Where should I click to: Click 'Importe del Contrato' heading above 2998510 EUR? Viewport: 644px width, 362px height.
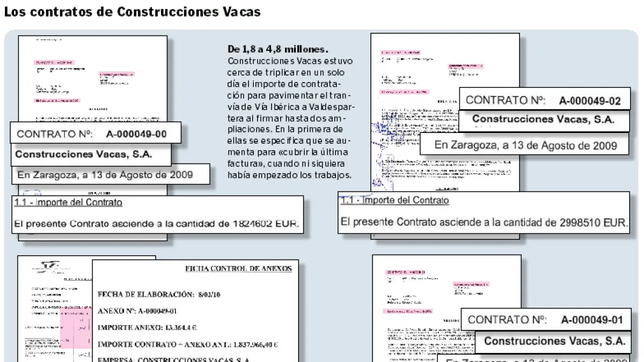tap(395, 201)
